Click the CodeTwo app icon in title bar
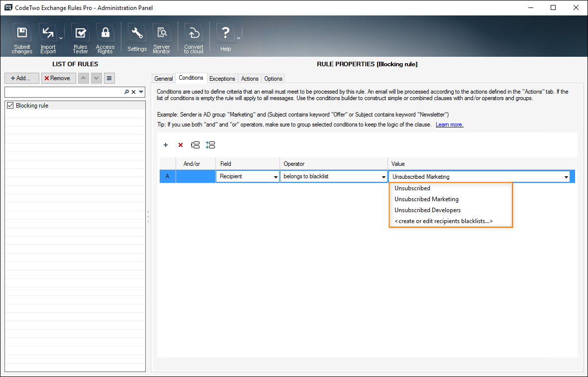The height and width of the screenshot is (377, 588). 8,7
